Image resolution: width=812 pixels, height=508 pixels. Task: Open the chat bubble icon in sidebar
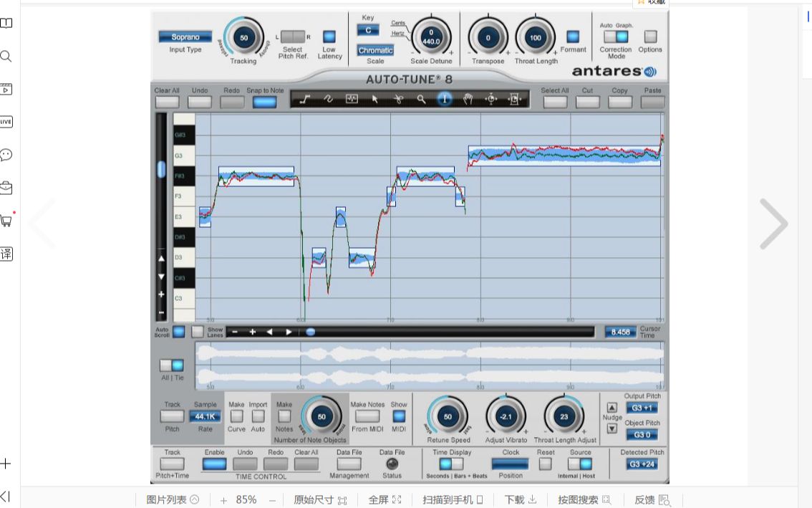(6, 155)
